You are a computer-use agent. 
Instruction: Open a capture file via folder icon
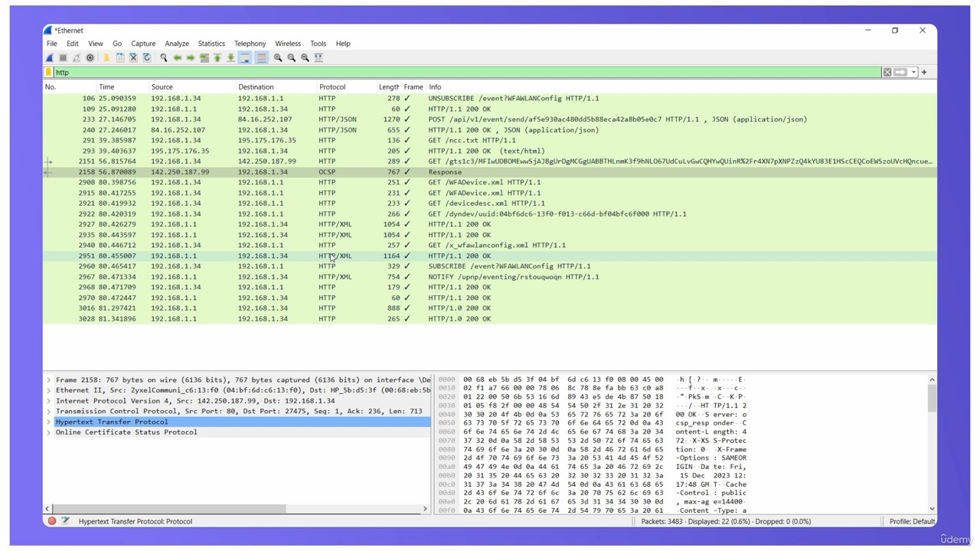(x=106, y=57)
